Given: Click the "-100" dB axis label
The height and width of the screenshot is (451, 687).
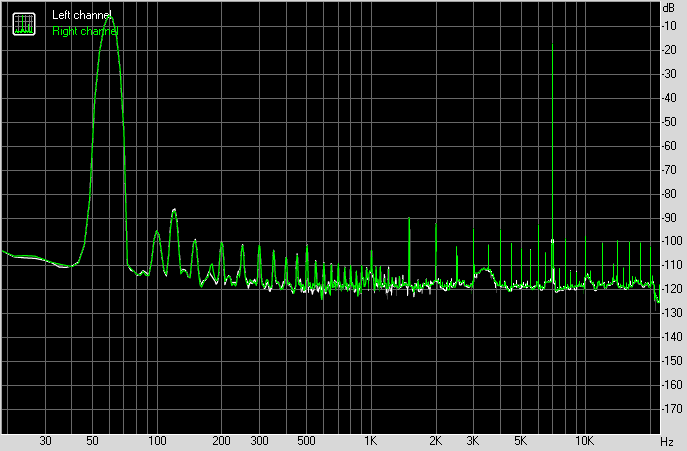Looking at the screenshot, I should click(672, 241).
